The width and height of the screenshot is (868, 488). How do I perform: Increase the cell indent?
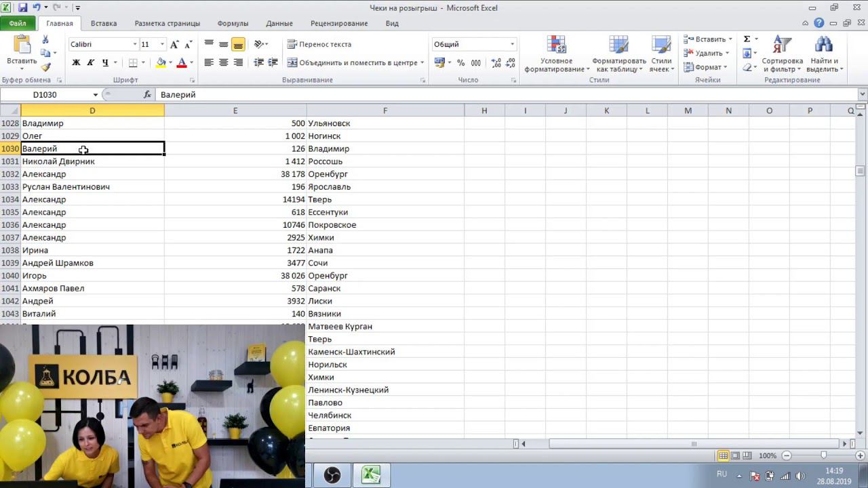click(273, 63)
